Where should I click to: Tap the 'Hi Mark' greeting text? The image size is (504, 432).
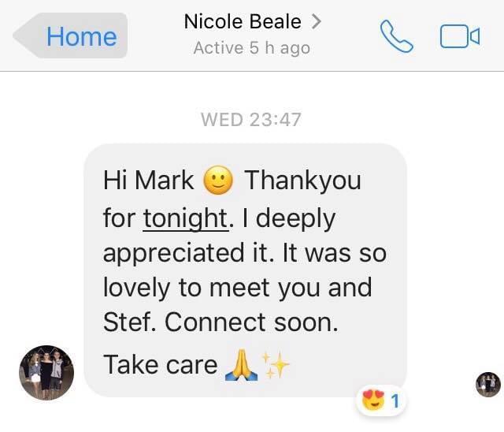click(x=149, y=181)
